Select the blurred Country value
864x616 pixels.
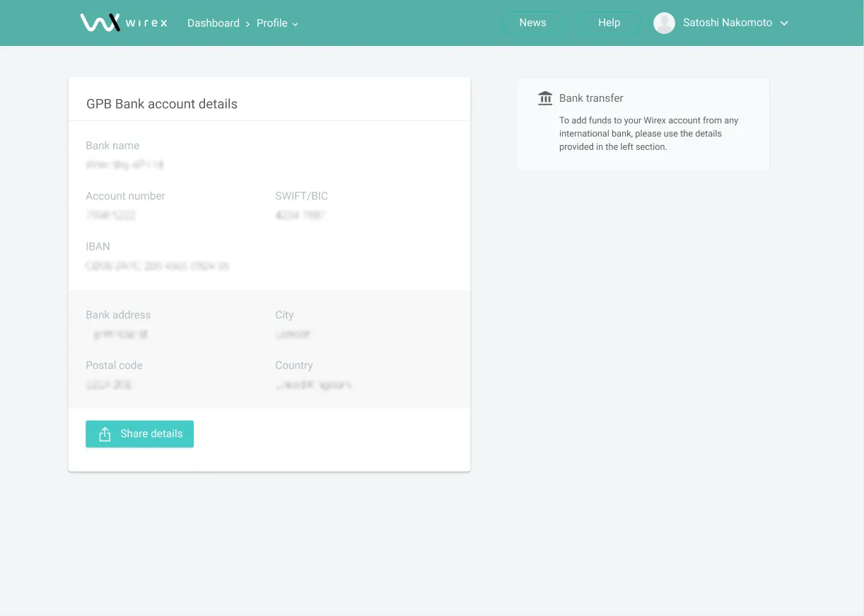click(314, 385)
